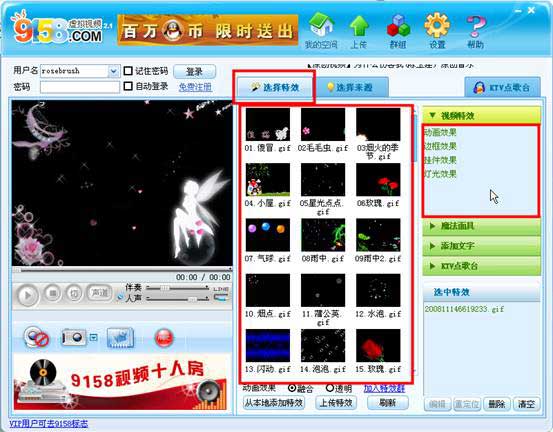
Task: Start playback with the play button
Action: [x=27, y=295]
